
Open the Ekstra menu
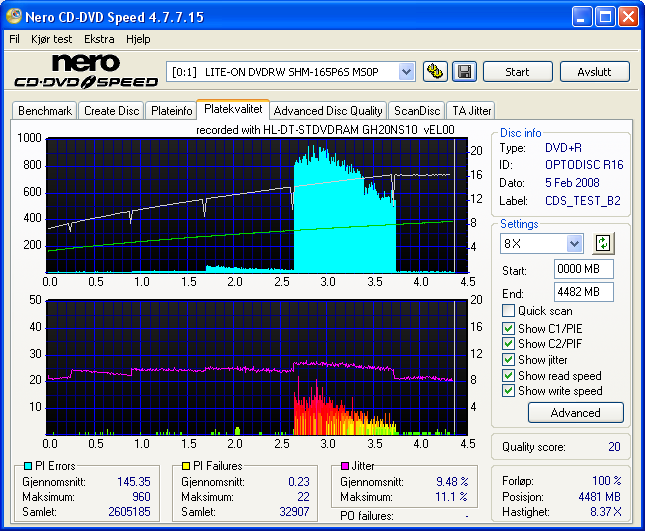(99, 39)
